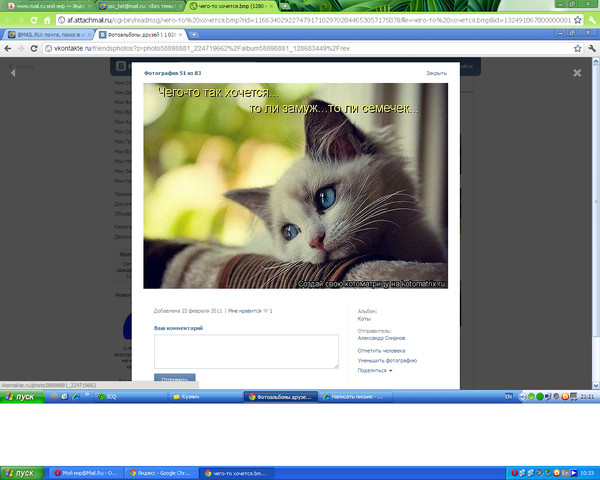Image resolution: width=600 pixels, height=480 pixels.
Task: Open the 'Яндекс - Google Chr...' taskbar item
Action: pos(161,473)
